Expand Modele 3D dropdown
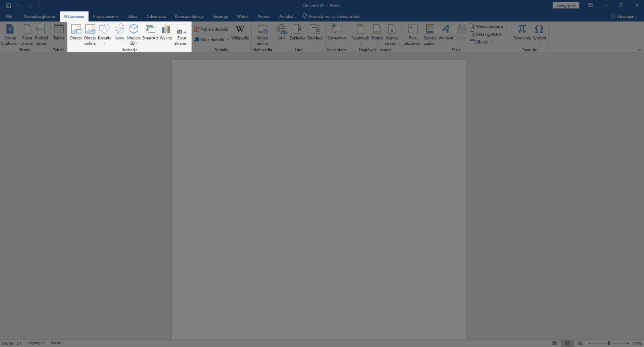This screenshot has height=347, width=644. click(x=134, y=34)
